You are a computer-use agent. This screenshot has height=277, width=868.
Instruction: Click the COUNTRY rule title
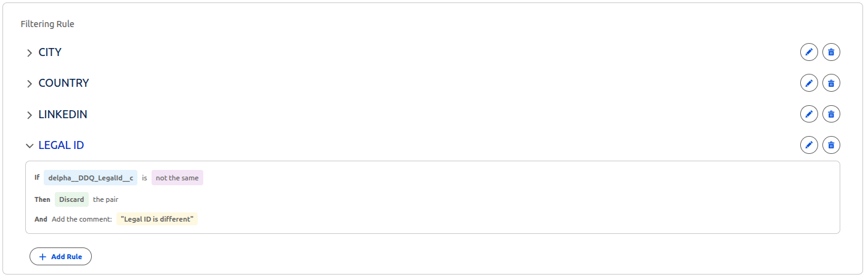[x=63, y=83]
